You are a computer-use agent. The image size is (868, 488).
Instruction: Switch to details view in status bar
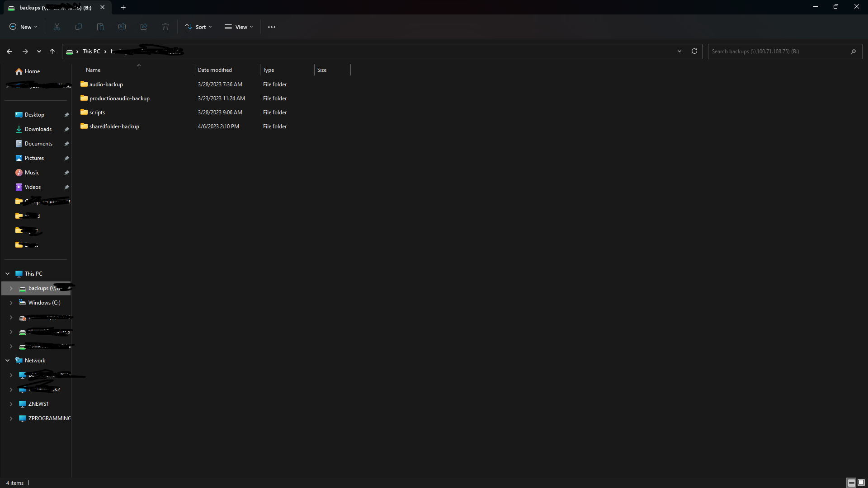point(851,483)
